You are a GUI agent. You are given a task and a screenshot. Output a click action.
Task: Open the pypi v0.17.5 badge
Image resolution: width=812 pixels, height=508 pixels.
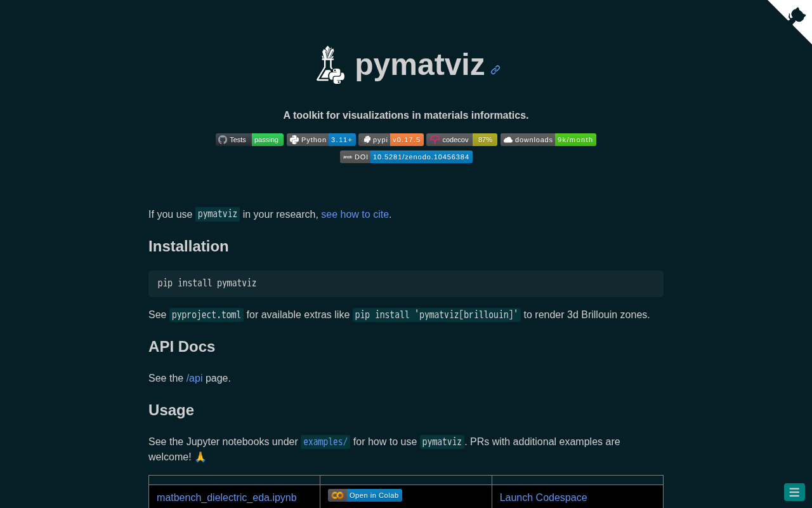391,140
